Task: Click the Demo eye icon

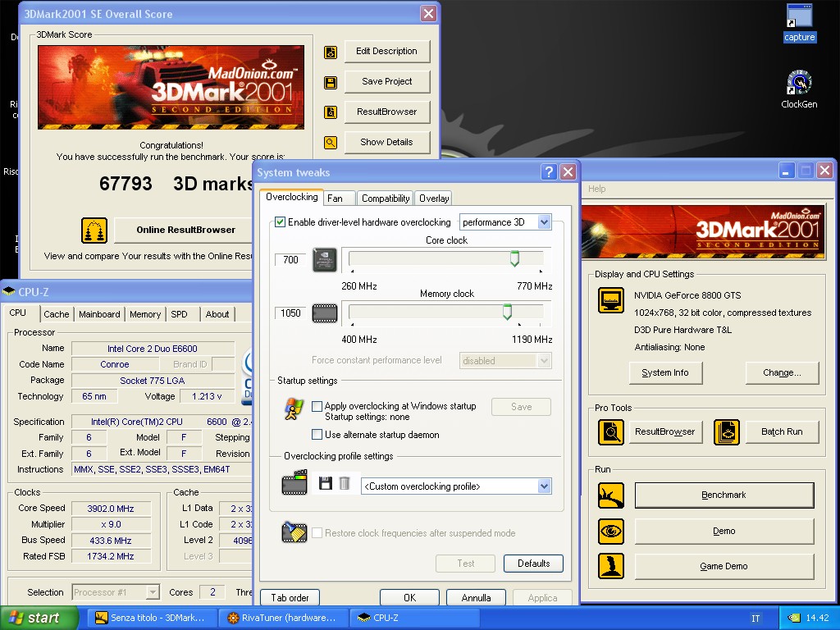Action: [611, 532]
